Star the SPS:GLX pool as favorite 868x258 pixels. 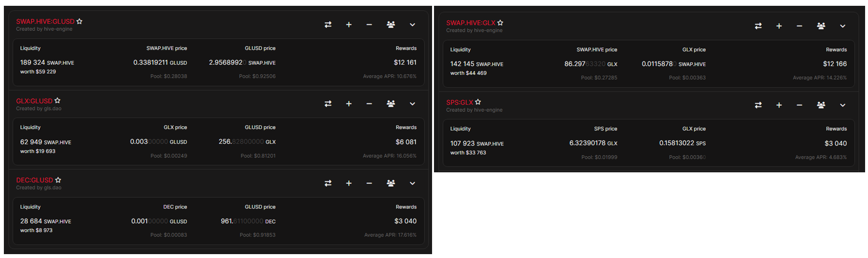pyautogui.click(x=478, y=102)
